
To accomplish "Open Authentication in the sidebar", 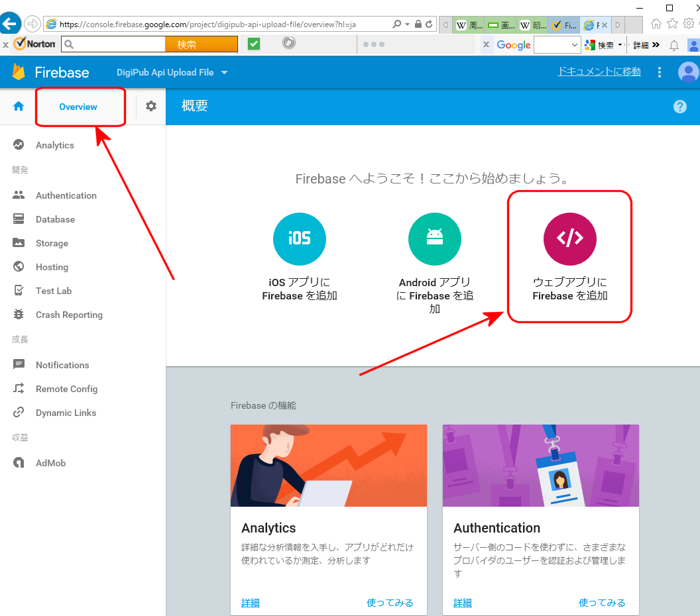I will pos(66,195).
